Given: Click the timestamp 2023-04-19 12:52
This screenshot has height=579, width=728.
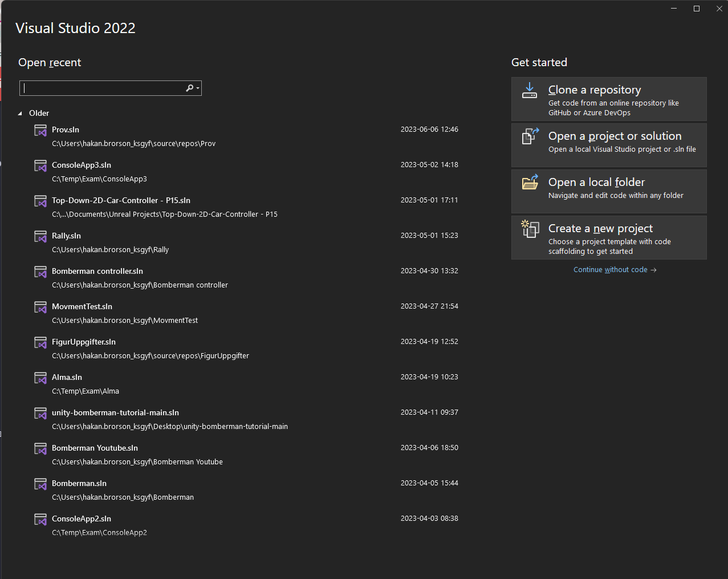Looking at the screenshot, I should click(x=429, y=342).
